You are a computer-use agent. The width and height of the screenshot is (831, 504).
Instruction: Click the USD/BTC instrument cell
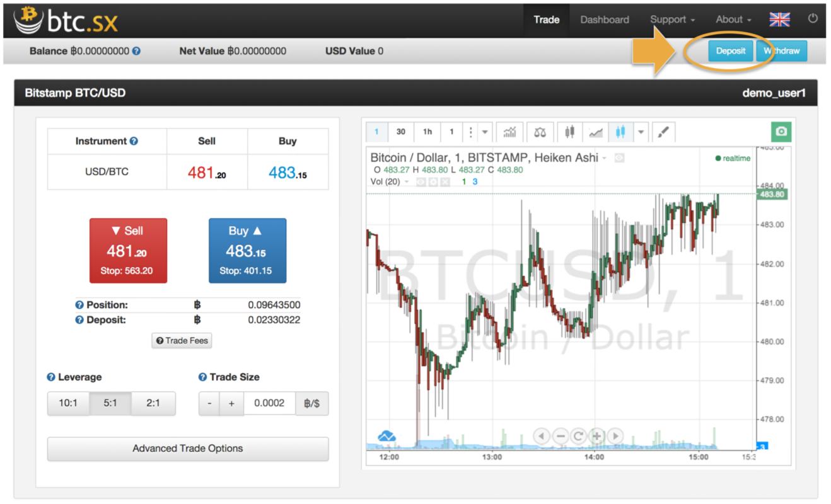point(107,172)
